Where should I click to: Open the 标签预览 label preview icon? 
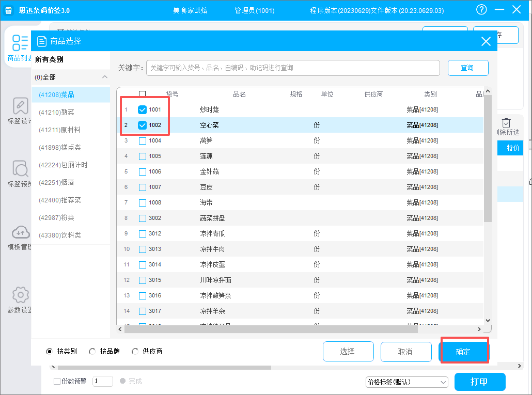(20, 169)
